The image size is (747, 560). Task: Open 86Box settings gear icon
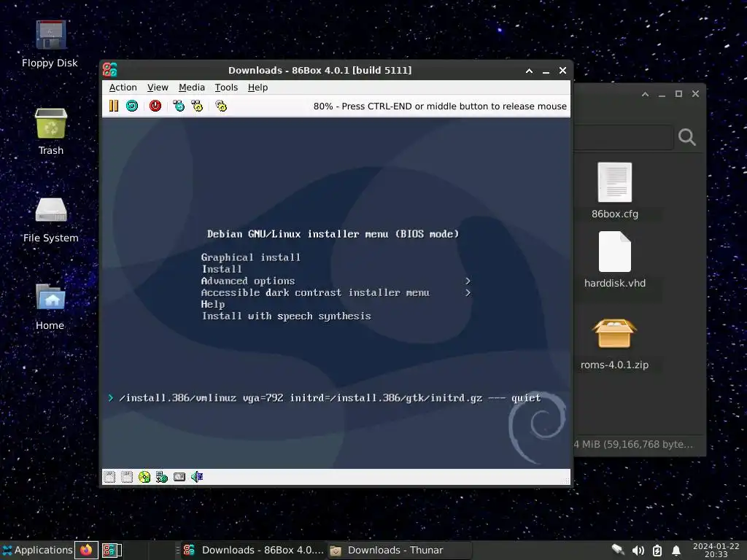(x=221, y=106)
